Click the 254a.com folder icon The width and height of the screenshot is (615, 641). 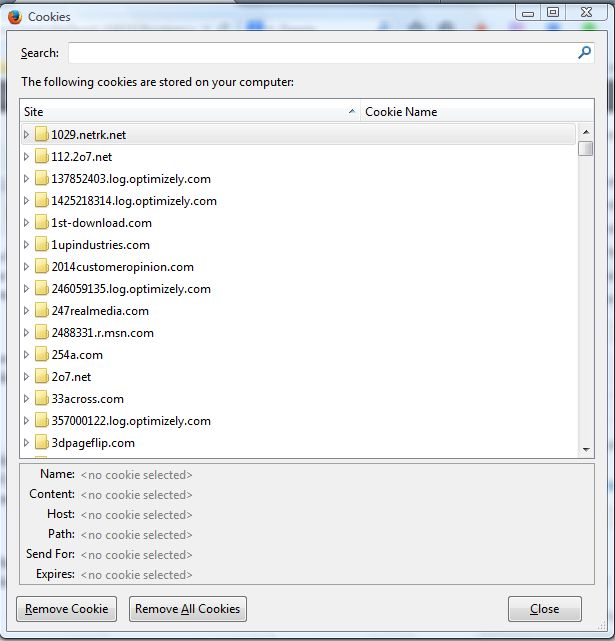point(41,355)
